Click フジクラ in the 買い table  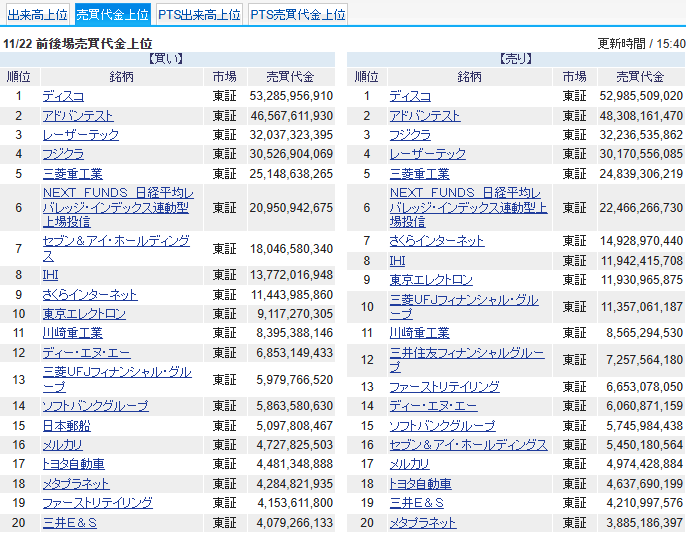click(63, 154)
